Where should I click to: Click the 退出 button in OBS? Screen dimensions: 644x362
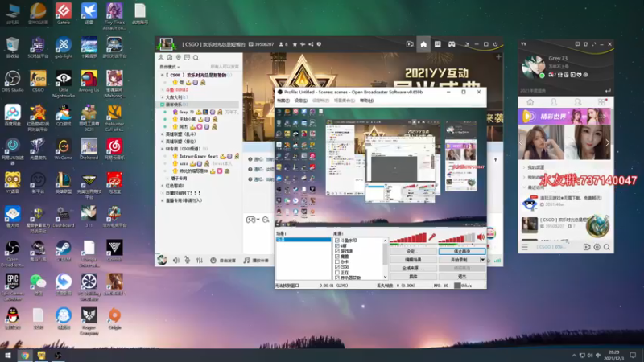(462, 277)
